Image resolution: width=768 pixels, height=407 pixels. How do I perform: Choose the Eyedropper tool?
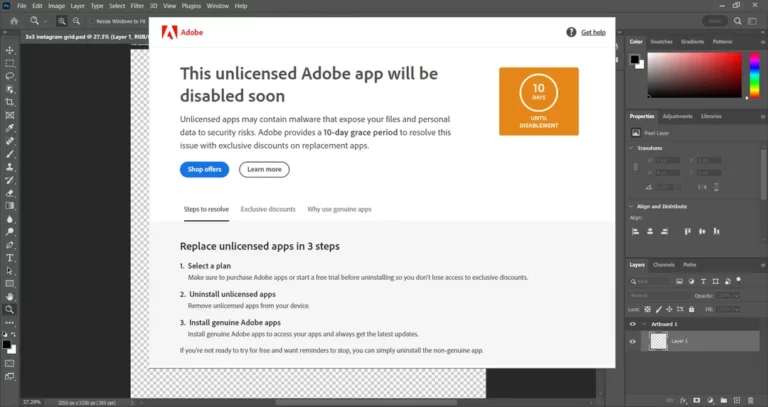click(10, 128)
